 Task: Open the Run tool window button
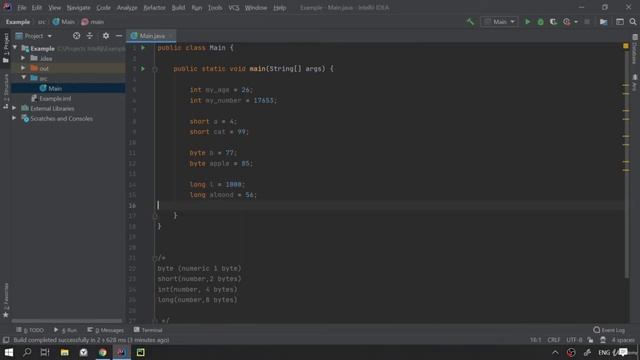click(x=65, y=330)
